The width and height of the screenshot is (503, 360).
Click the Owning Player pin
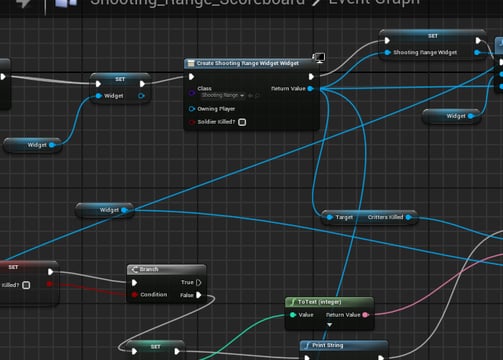coord(192,109)
